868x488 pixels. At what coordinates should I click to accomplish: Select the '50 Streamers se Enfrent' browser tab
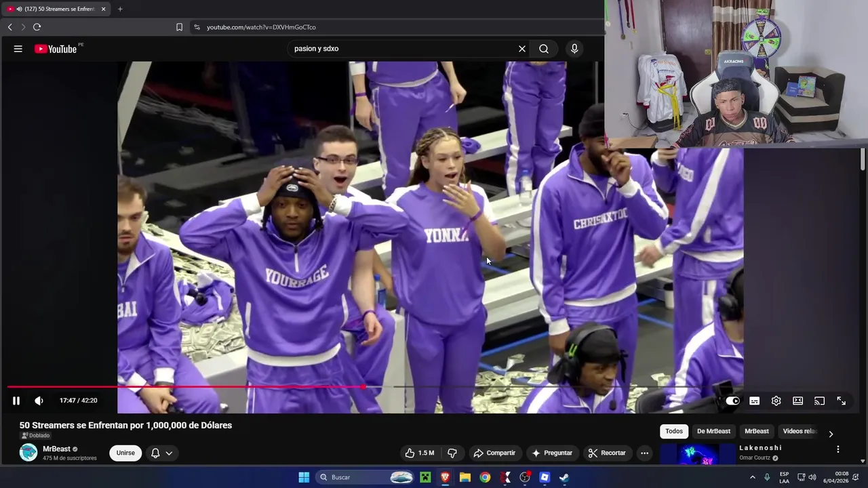click(56, 9)
